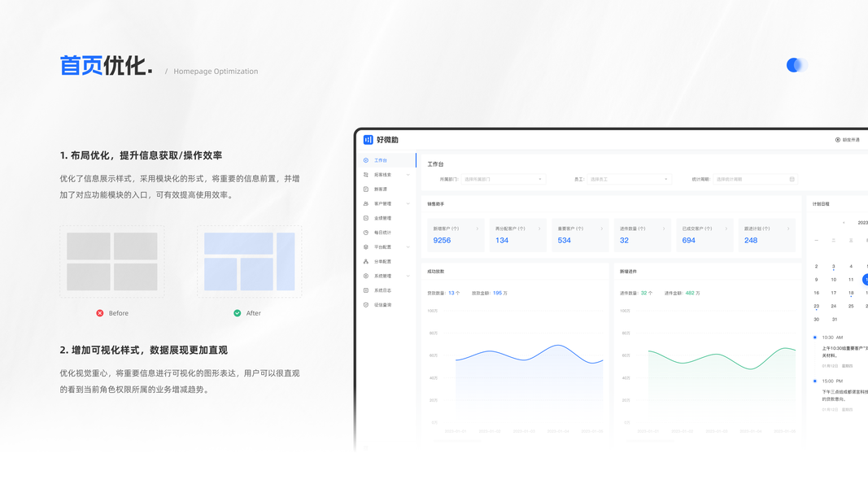Open the 进件数量 32 card
This screenshot has width=868, height=488.
click(x=643, y=235)
